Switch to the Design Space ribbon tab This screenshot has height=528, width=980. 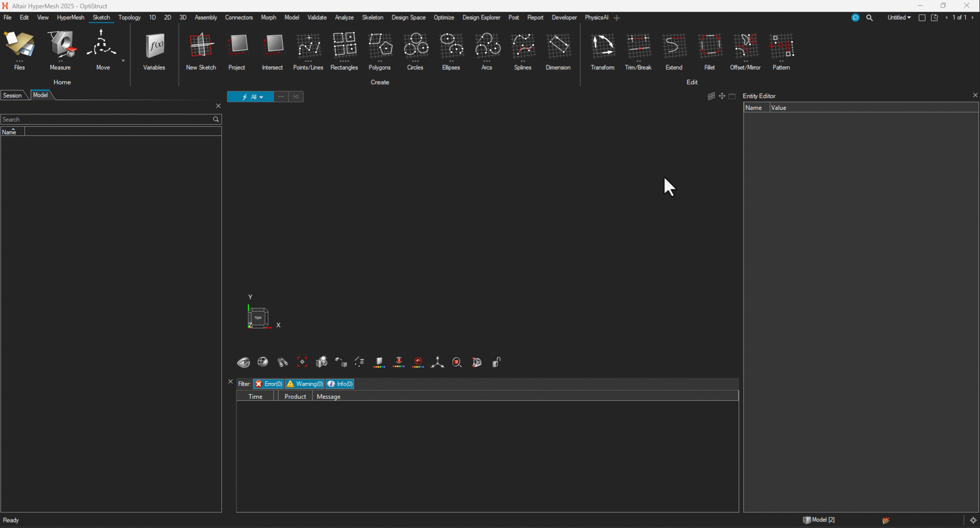pos(408,17)
